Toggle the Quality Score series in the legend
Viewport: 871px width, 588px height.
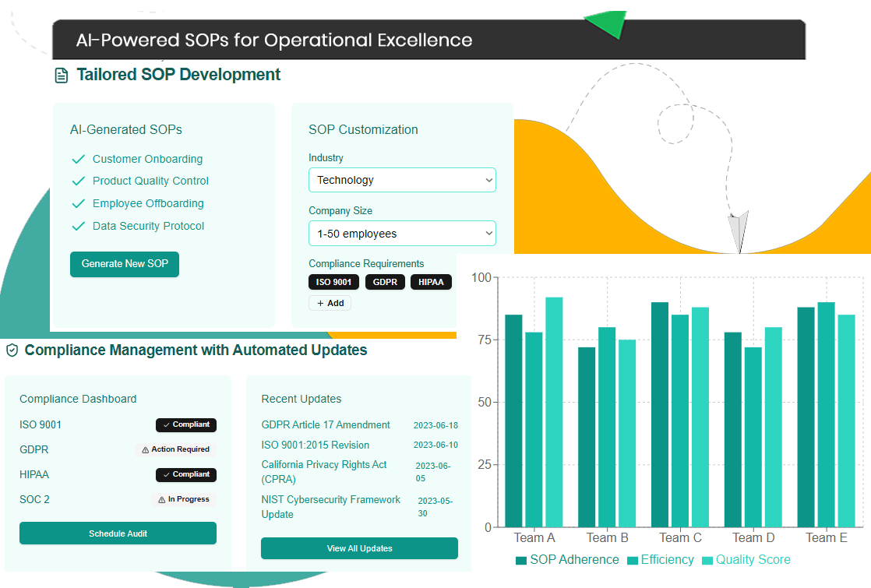(x=746, y=560)
